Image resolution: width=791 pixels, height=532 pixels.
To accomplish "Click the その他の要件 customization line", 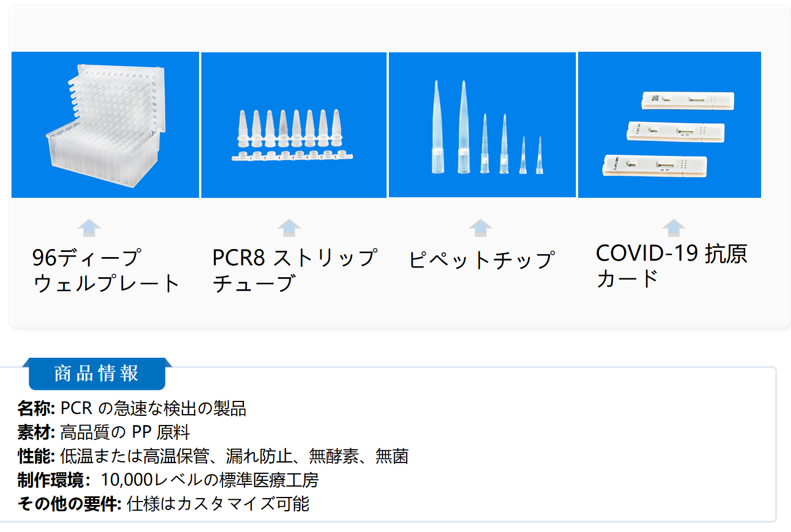I will click(x=163, y=504).
